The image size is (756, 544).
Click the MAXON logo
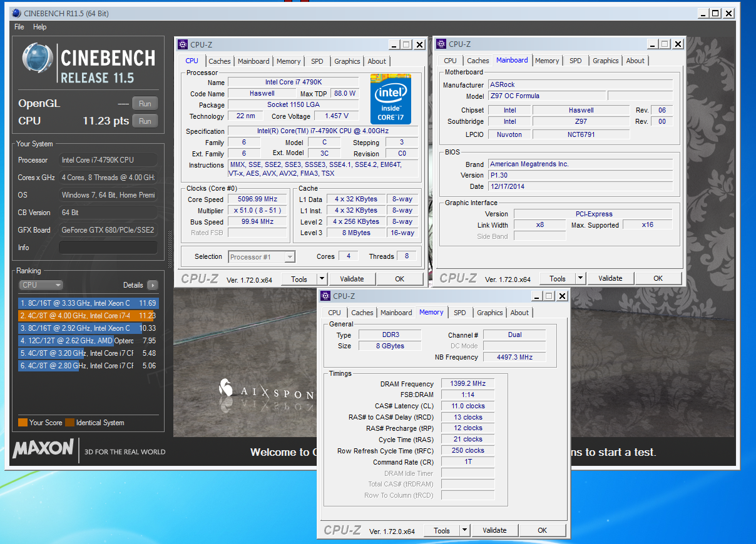pyautogui.click(x=43, y=448)
